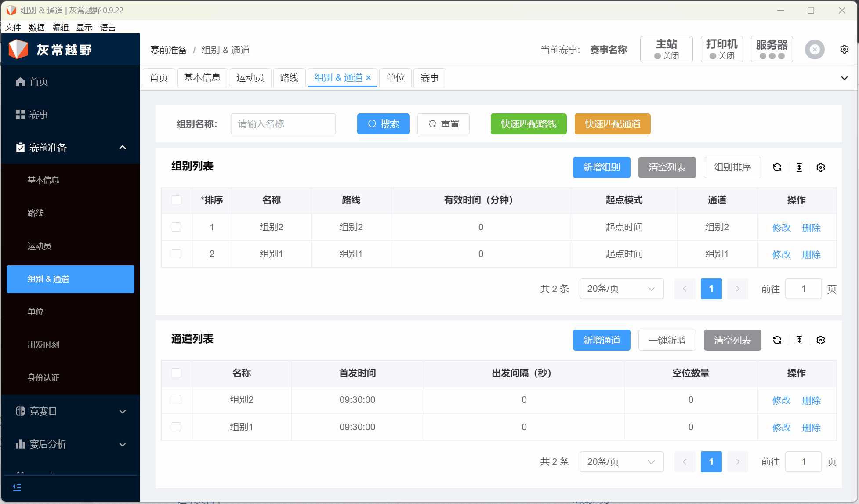Open the 20条/页 dropdown in 组别列表
The width and height of the screenshot is (859, 504).
coord(621,289)
